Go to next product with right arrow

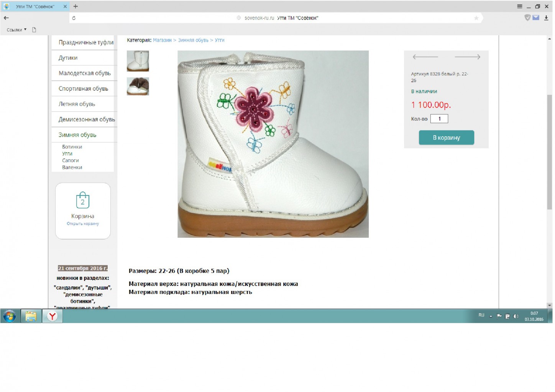pos(468,57)
